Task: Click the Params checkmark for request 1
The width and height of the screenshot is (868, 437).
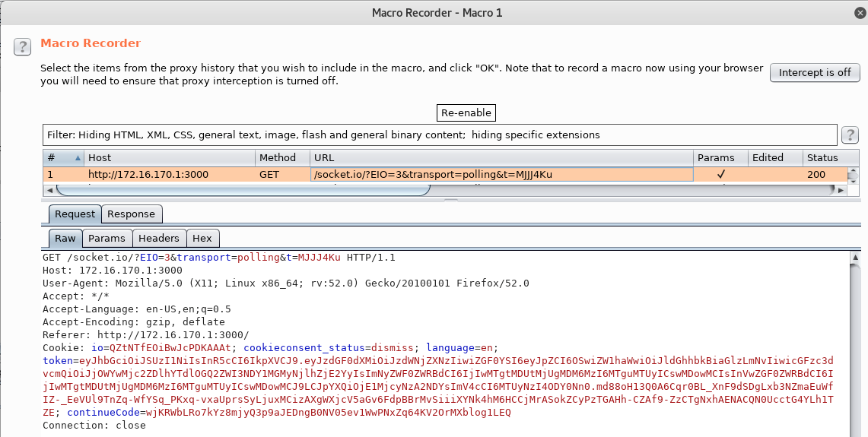Action: coord(720,174)
